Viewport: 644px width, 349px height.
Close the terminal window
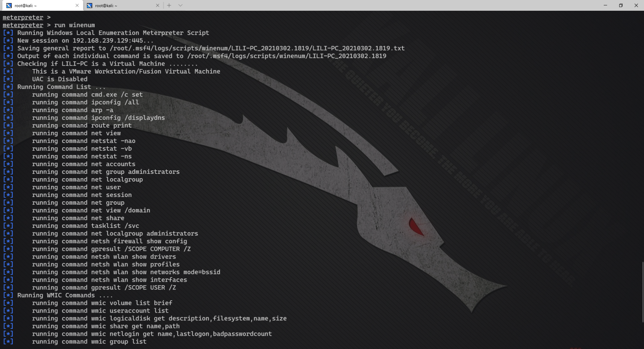click(636, 5)
